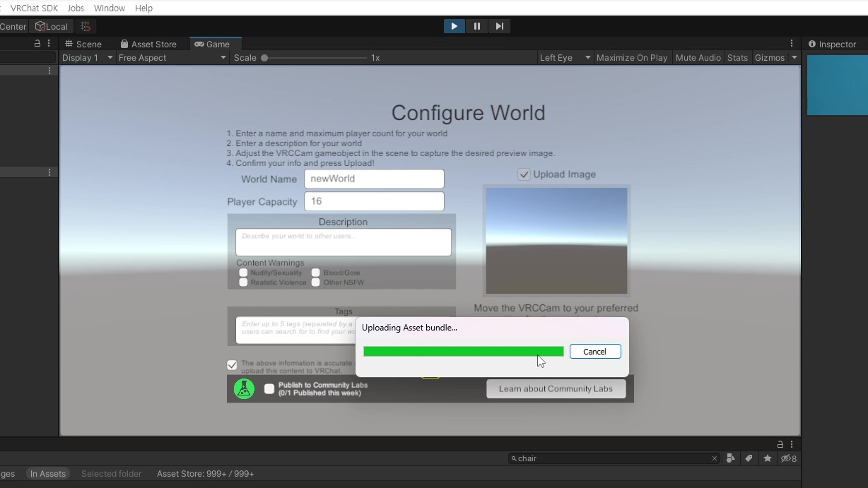Open the Search by Type filter icon

coord(730,458)
